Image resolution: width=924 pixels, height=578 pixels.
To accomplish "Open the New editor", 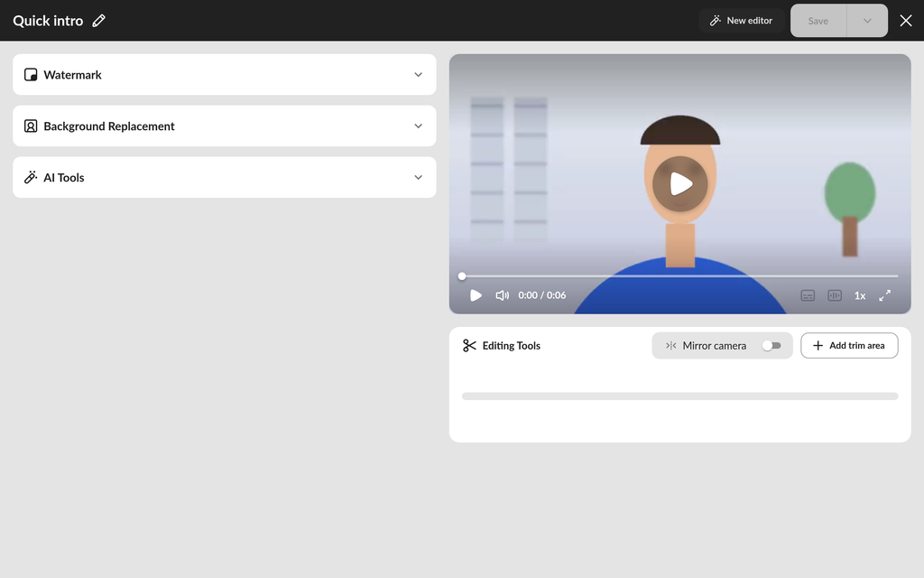I will click(741, 21).
